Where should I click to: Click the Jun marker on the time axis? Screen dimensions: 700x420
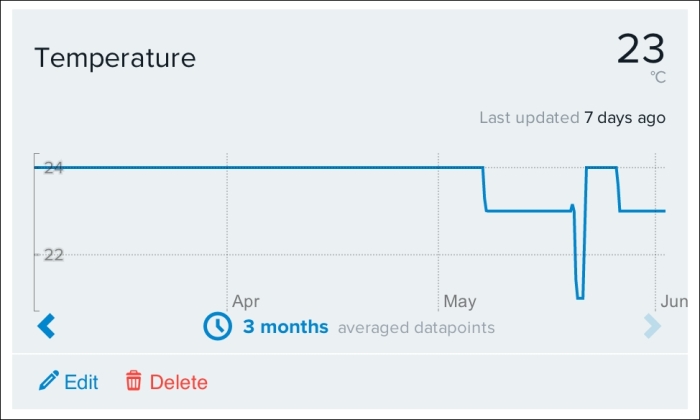coord(674,302)
